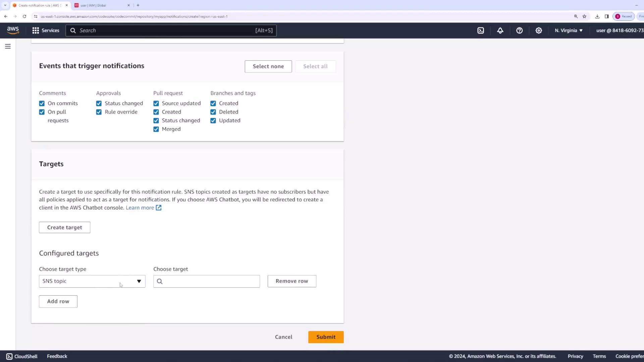Expand the SNS topic target type dropdown
The image size is (644, 362).
92,281
